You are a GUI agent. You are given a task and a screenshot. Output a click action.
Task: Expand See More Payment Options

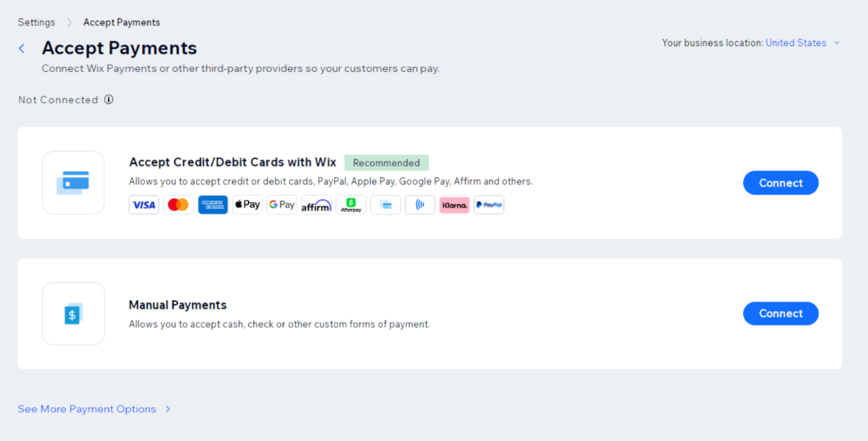[x=93, y=409]
